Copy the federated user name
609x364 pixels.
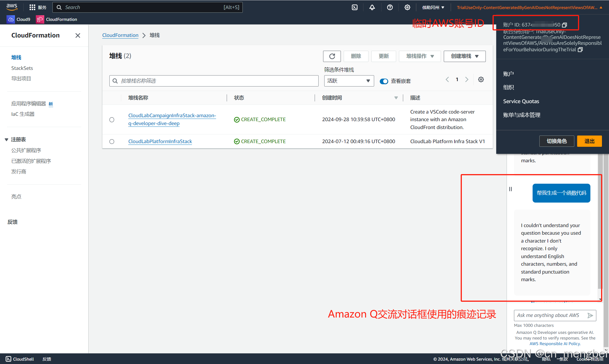[580, 50]
